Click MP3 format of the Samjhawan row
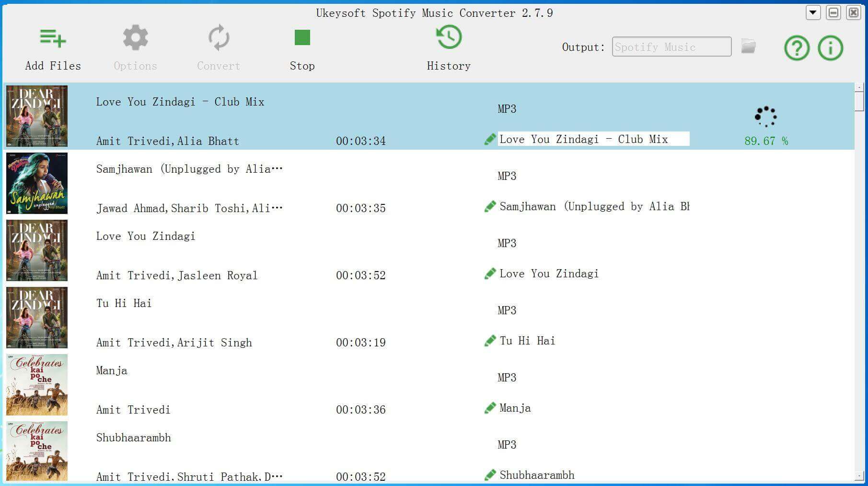 click(x=507, y=176)
